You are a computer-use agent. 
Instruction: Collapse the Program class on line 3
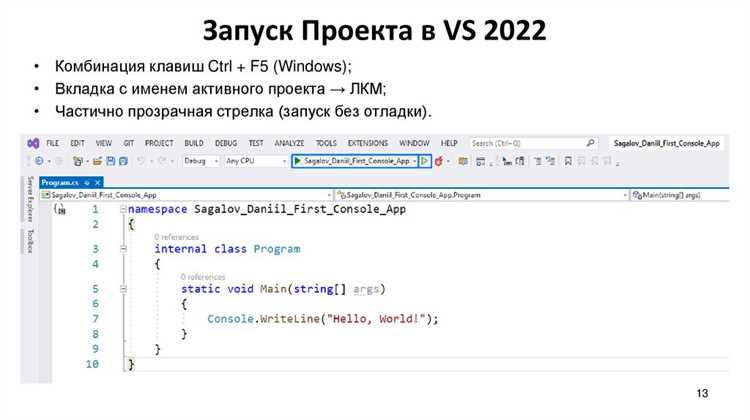[123, 249]
